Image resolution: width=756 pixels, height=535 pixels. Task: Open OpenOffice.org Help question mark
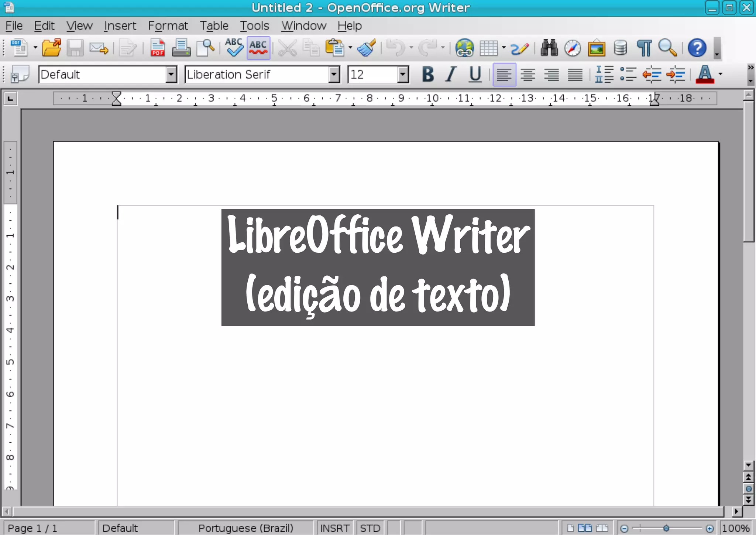(x=697, y=48)
